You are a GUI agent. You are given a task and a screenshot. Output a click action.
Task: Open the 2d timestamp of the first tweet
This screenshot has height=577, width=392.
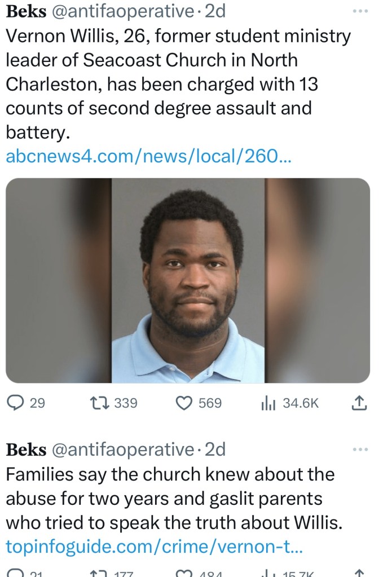point(215,11)
